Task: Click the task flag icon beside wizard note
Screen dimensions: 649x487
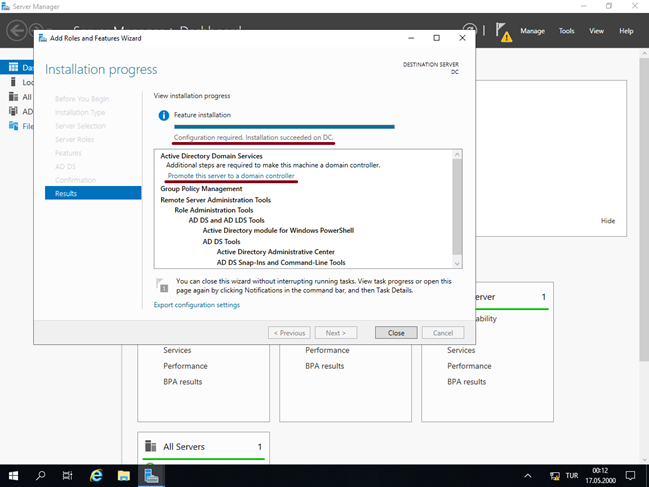Action: 162,285
